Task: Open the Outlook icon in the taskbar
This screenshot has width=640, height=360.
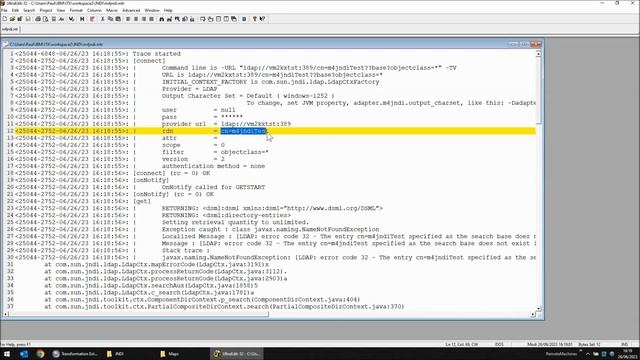Action: click(x=24, y=354)
